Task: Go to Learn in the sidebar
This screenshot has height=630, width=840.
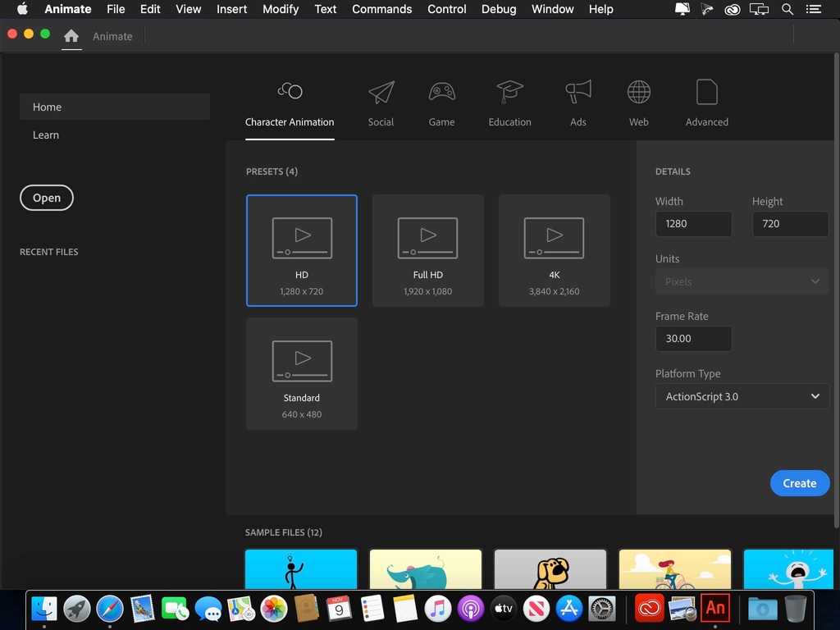Action: coord(46,135)
